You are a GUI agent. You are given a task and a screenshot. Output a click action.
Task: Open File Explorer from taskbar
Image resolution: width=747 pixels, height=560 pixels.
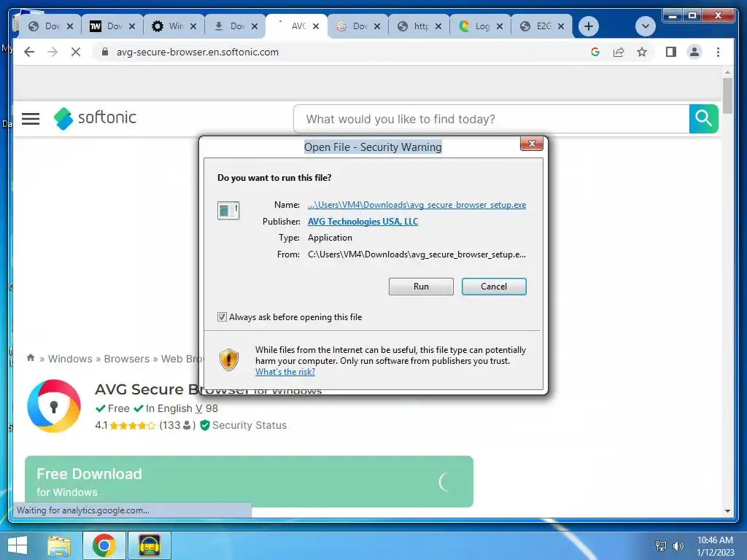coord(59,545)
